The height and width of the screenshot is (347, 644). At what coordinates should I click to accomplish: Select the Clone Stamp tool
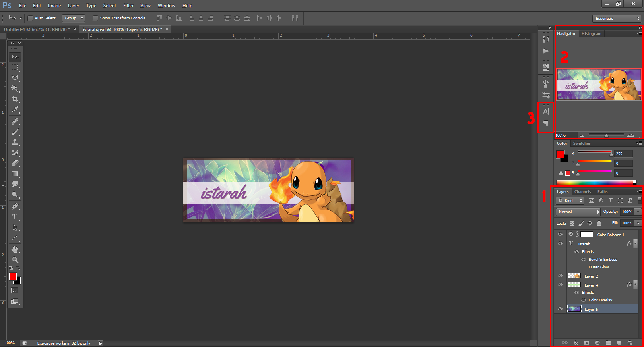(x=15, y=142)
